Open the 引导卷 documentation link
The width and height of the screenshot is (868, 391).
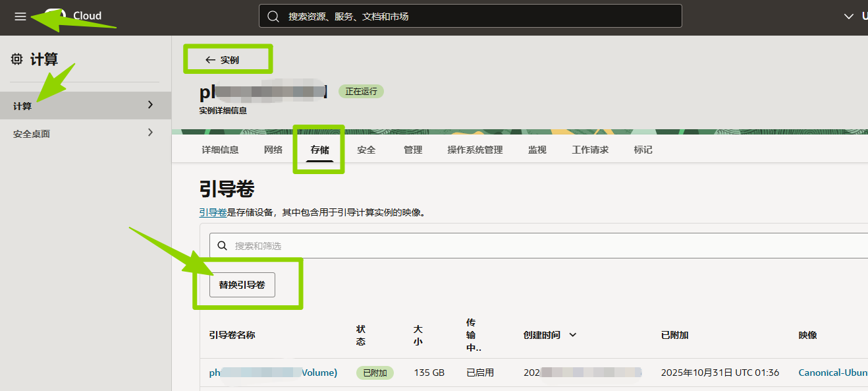[213, 212]
